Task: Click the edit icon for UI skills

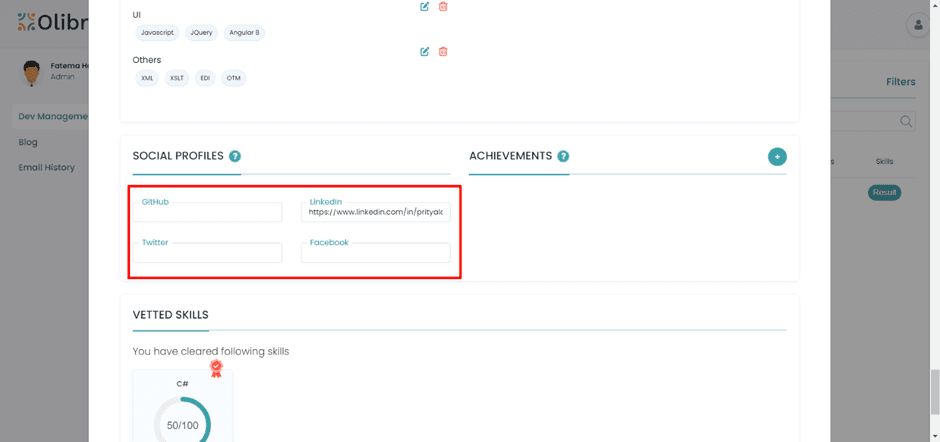Action: (425, 7)
